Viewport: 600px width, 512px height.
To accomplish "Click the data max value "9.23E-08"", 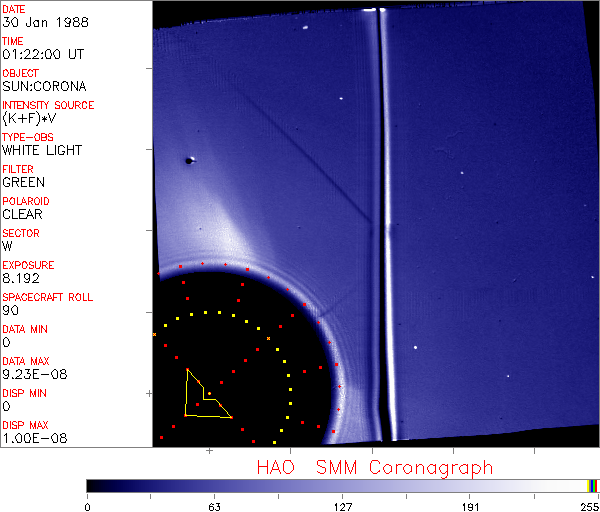I will coord(31,374).
